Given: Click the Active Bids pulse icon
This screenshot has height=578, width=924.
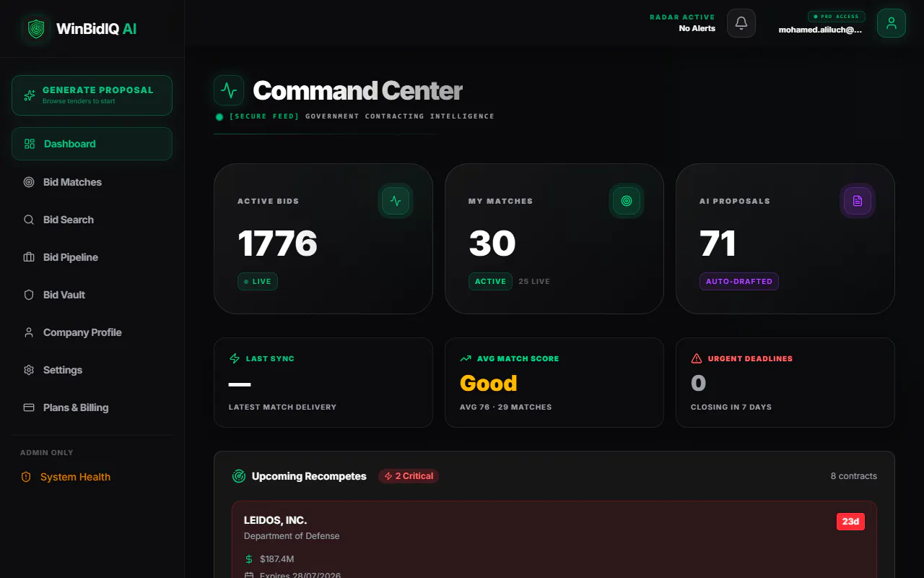Looking at the screenshot, I should point(396,201).
